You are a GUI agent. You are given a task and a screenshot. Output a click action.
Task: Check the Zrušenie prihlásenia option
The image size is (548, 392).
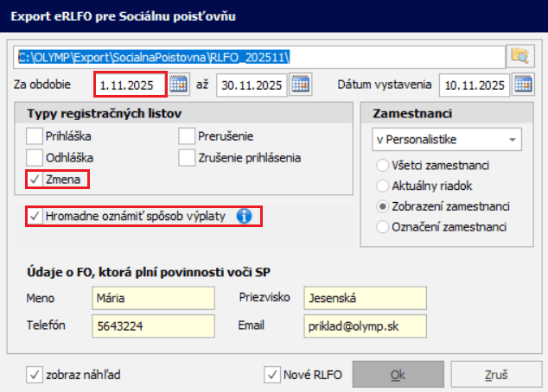[187, 157]
